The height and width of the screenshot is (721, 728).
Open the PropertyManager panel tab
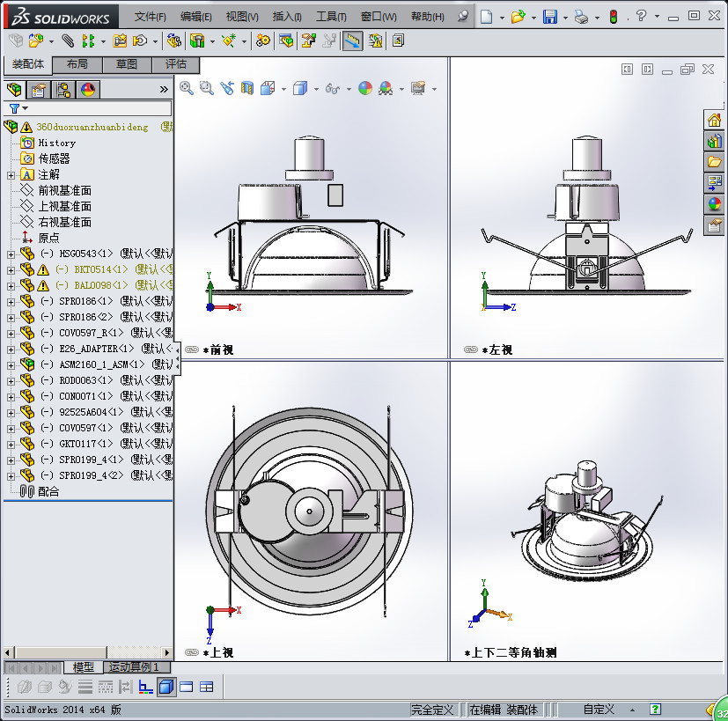click(x=39, y=90)
